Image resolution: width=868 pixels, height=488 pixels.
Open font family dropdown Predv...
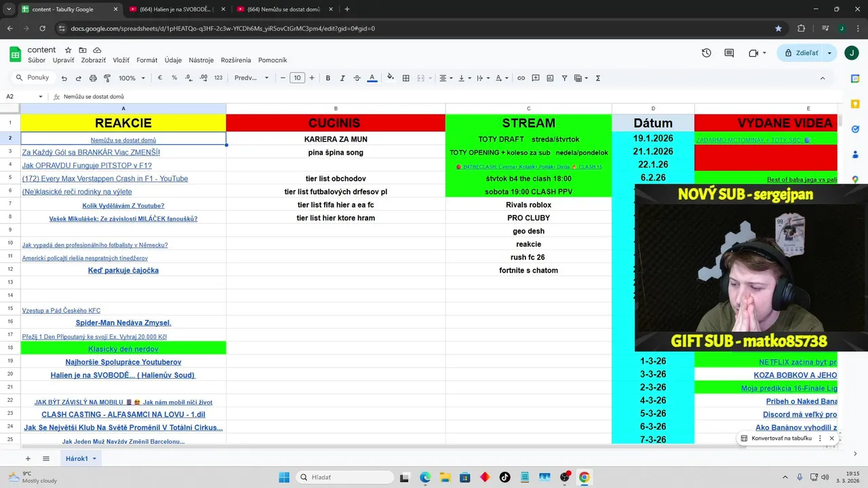[252, 78]
